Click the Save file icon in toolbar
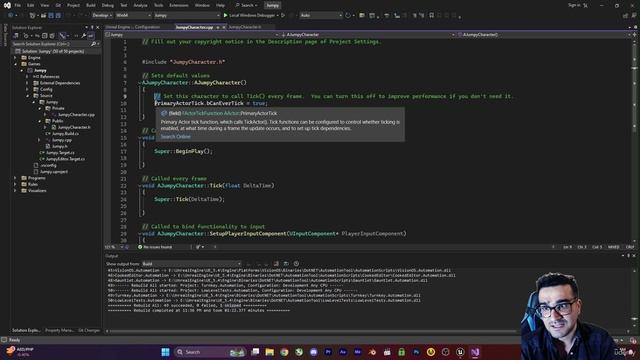This screenshot has width=640, height=360. (51, 15)
